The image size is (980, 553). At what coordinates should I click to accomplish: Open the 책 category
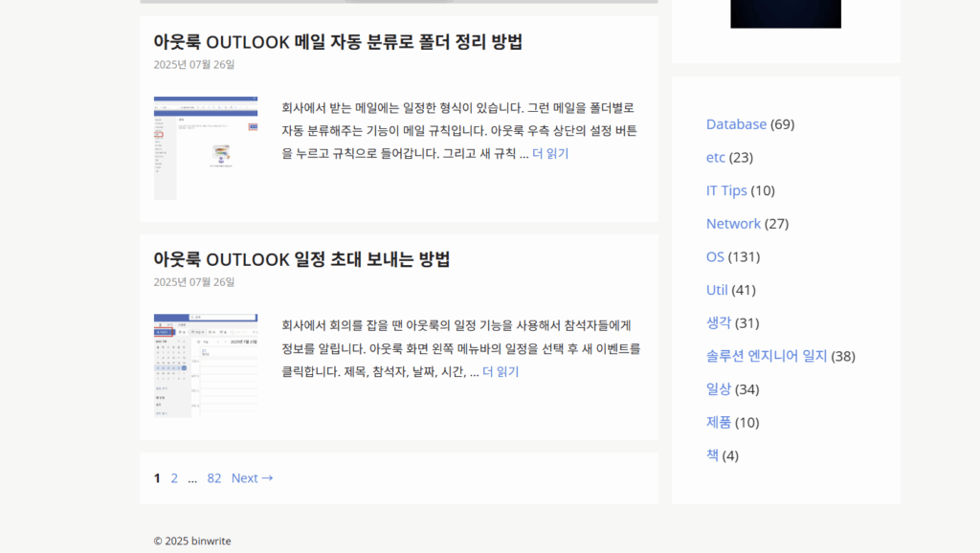coord(712,455)
